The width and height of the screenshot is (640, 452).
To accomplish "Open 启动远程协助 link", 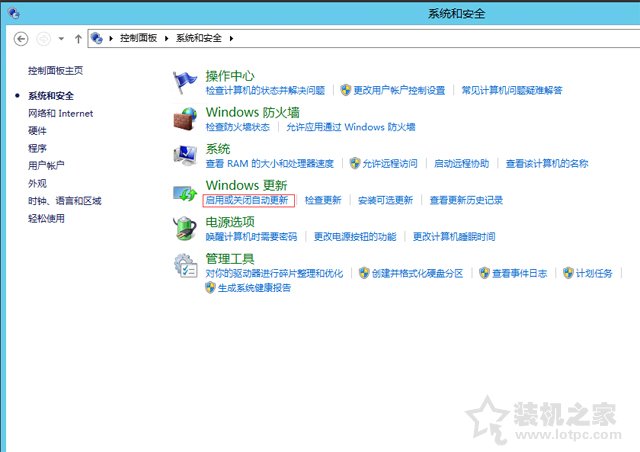I will pos(461,164).
